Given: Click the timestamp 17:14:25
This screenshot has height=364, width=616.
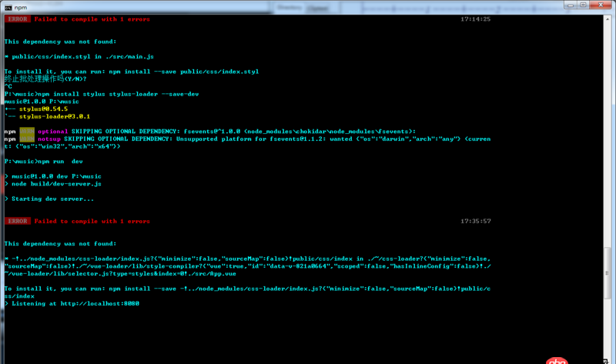Looking at the screenshot, I should [x=475, y=18].
